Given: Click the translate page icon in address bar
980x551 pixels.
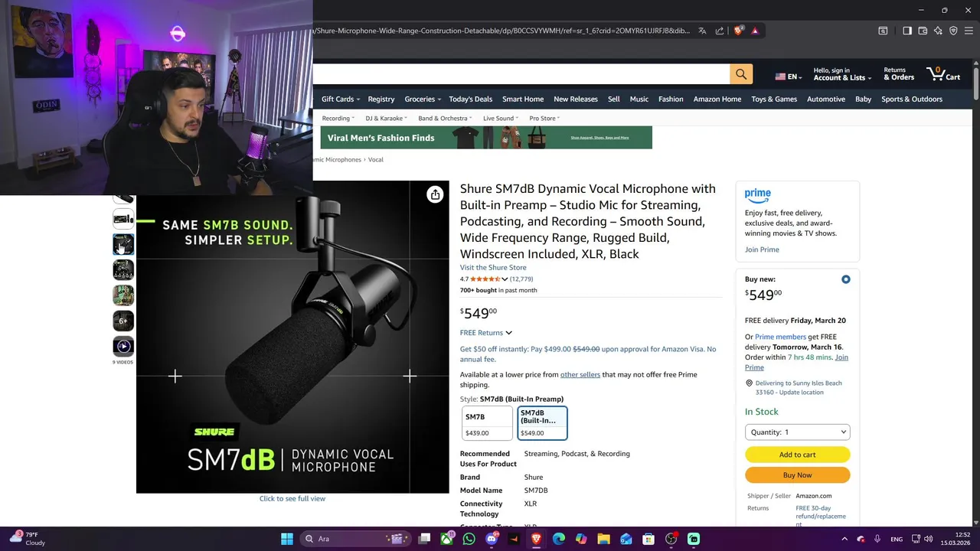Looking at the screenshot, I should pos(702,31).
